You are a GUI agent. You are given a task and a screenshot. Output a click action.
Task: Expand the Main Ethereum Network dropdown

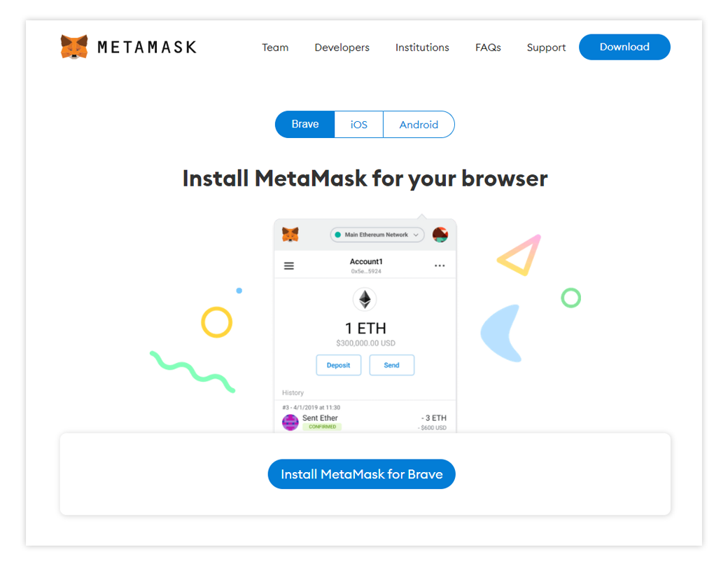(x=377, y=235)
